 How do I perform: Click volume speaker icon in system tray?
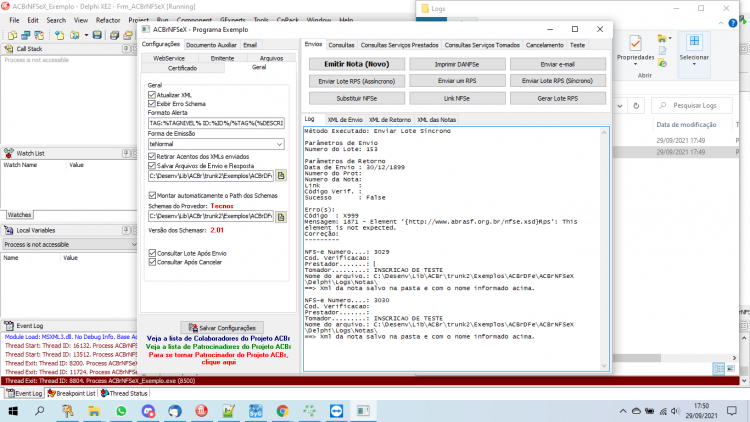pyautogui.click(x=675, y=411)
